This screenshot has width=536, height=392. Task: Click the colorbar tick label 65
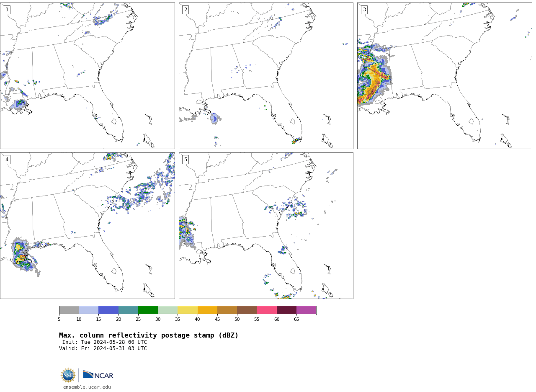(296, 320)
